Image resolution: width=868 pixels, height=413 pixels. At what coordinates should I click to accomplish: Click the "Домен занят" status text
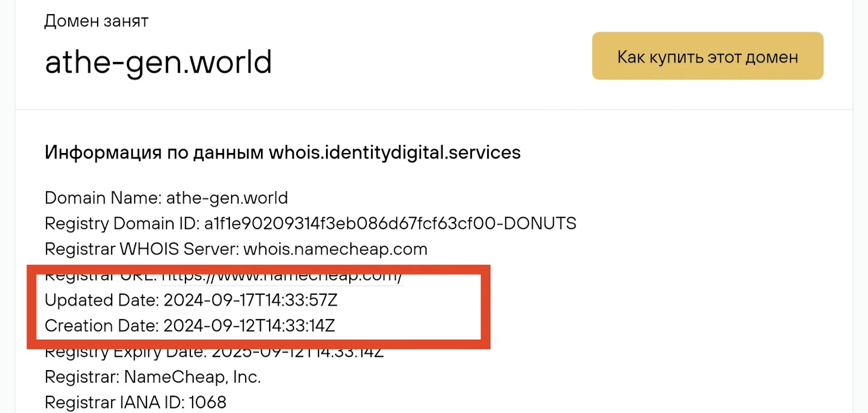96,21
